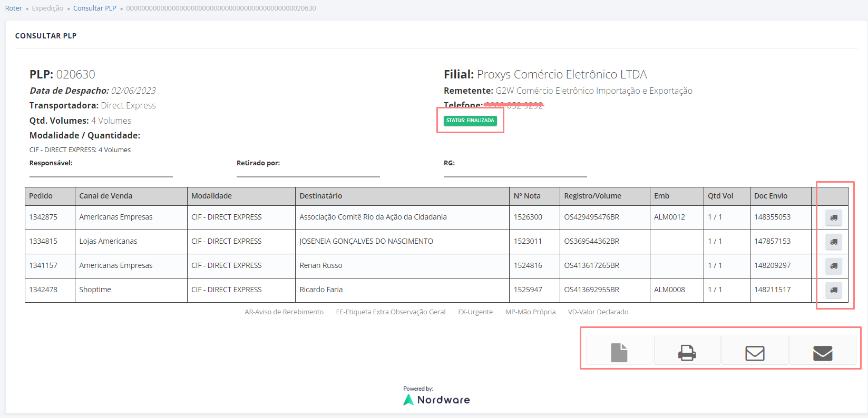Click transportadora Direct Express text

(x=129, y=105)
